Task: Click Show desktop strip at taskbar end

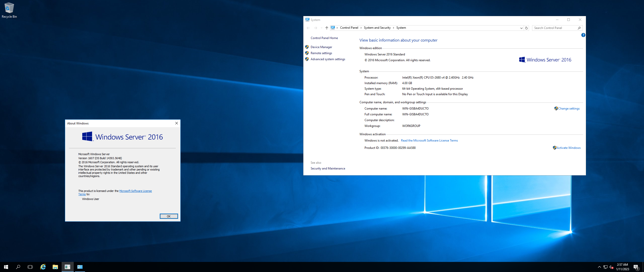Action: tap(643, 267)
